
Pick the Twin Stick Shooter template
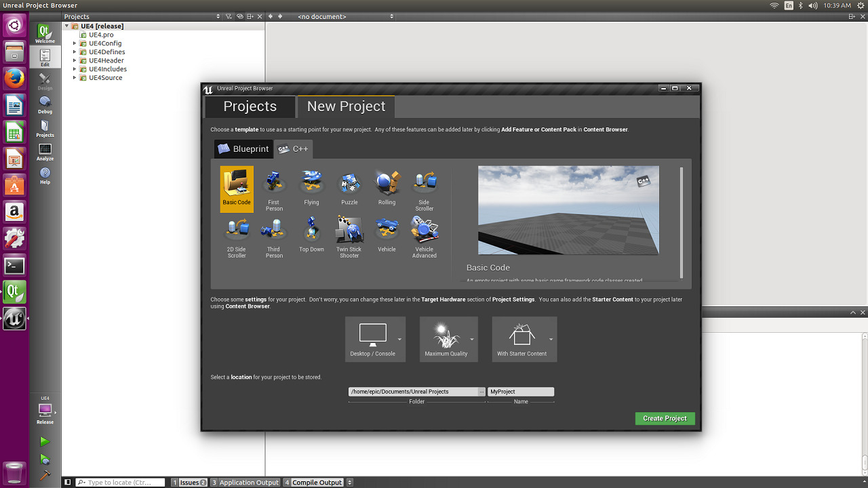pyautogui.click(x=349, y=237)
